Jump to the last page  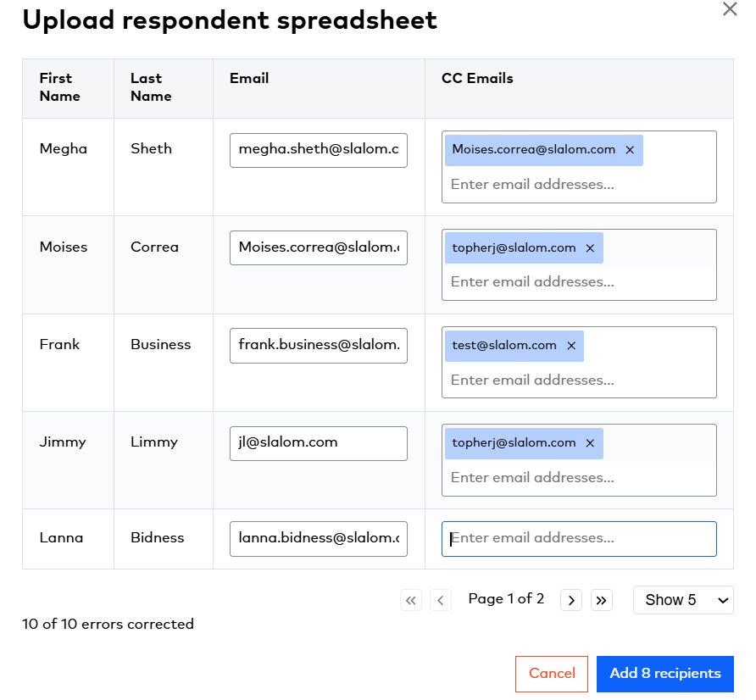(602, 600)
